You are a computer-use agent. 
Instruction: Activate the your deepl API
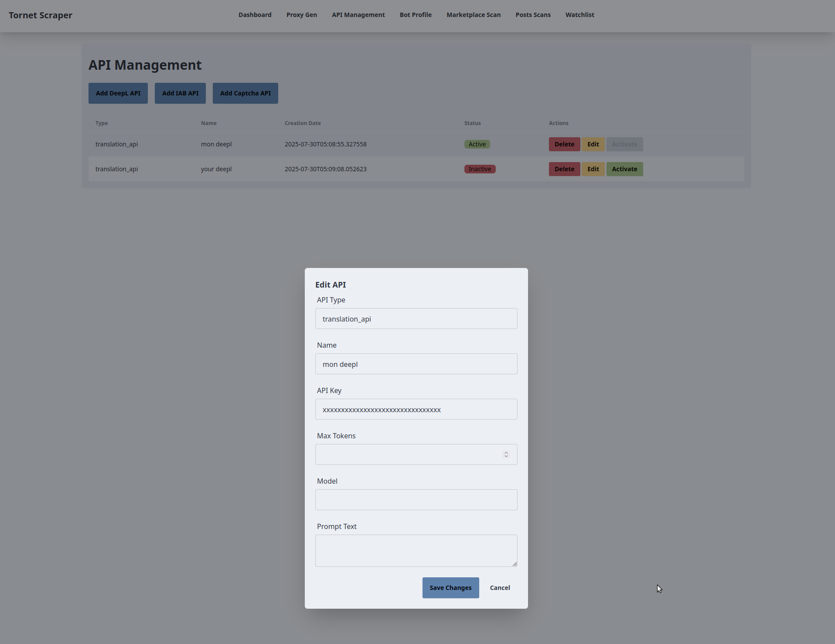(624, 169)
